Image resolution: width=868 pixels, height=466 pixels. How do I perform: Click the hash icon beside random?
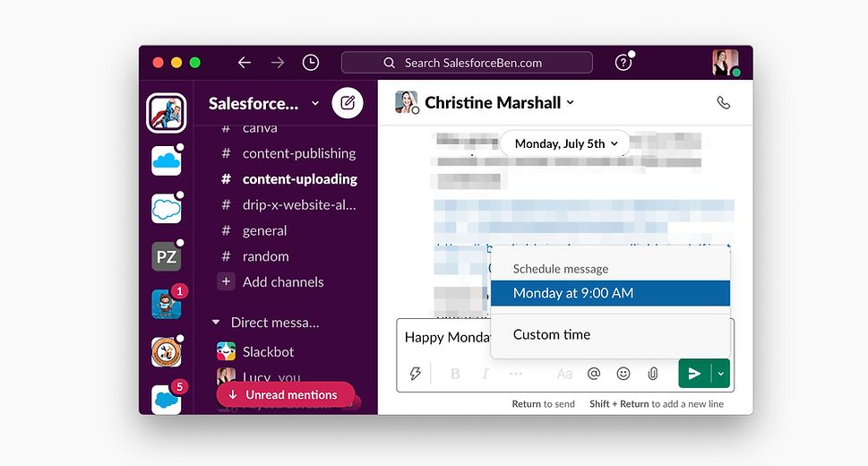pyautogui.click(x=226, y=256)
